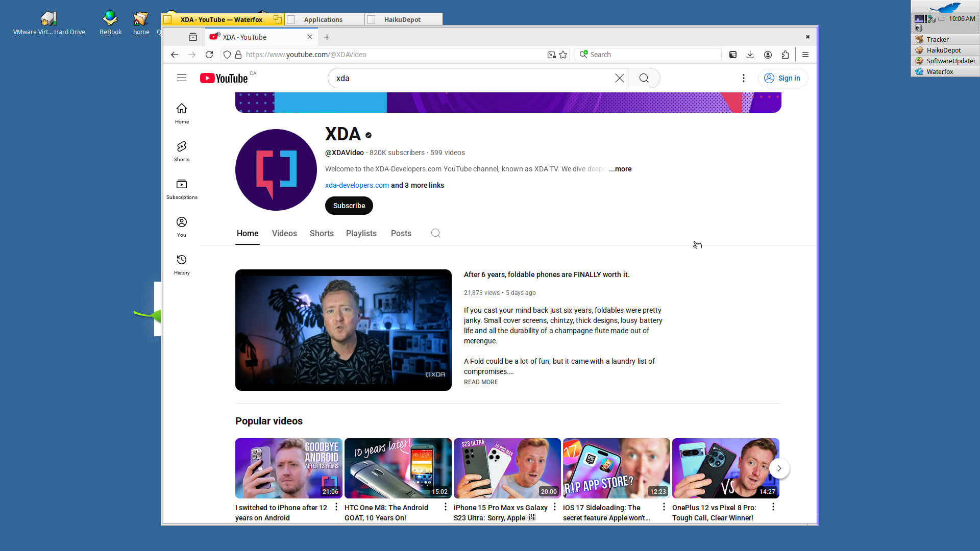The image size is (980, 551).
Task: Open a new browser tab
Action: pos(327,37)
